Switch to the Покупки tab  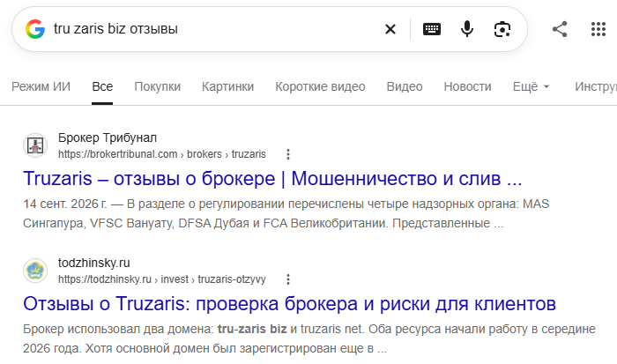pos(158,86)
